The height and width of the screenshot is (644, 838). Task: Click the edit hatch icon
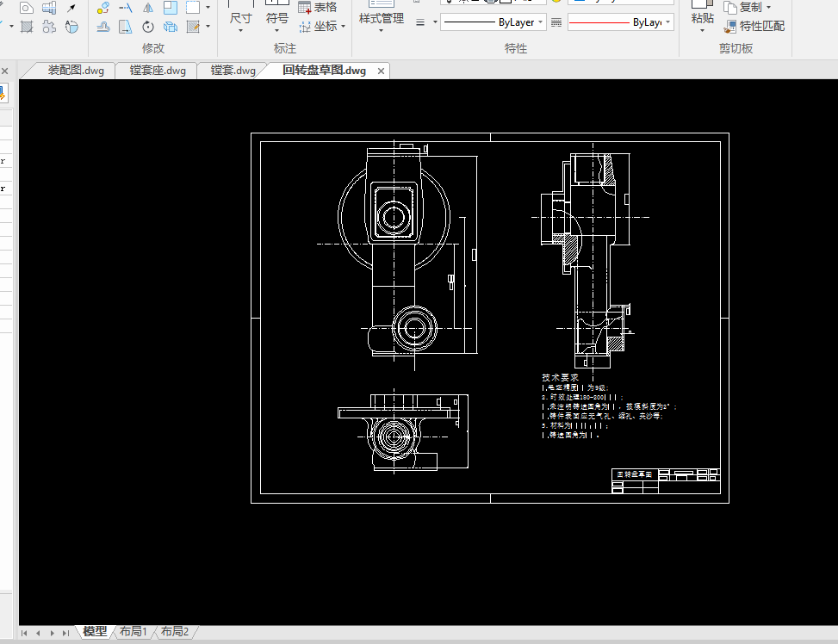(193, 26)
